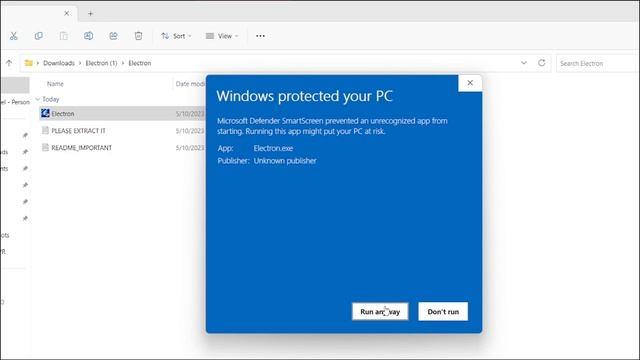Click the Electron file's app icon

click(45, 113)
